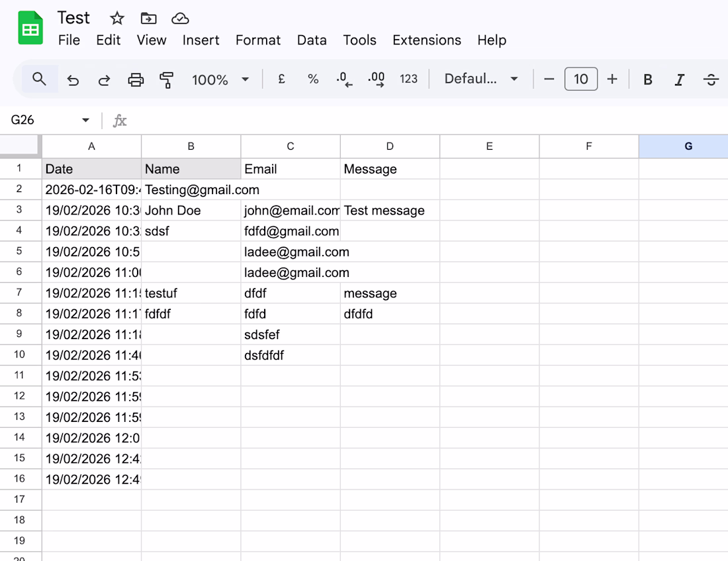Viewport: 728px width, 561px height.
Task: Select the Test message cell
Action: coord(390,210)
